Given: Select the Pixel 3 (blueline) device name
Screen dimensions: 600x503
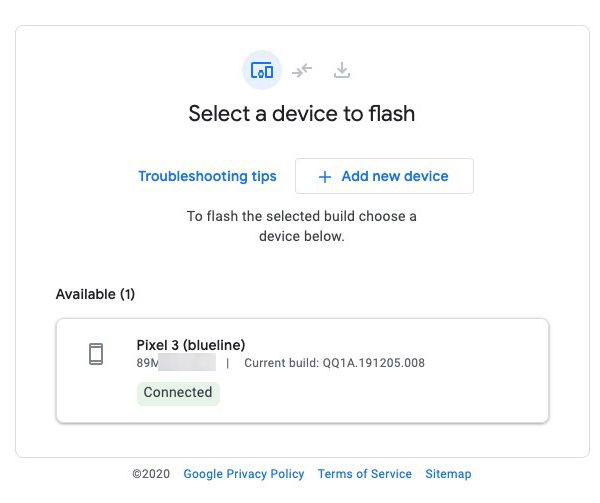Looking at the screenshot, I should pos(191,345).
